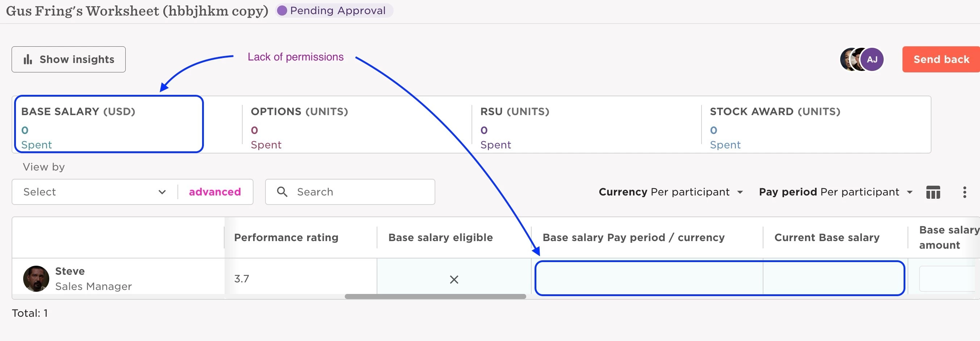Open the column layout icon
The width and height of the screenshot is (980, 341).
[x=933, y=192]
